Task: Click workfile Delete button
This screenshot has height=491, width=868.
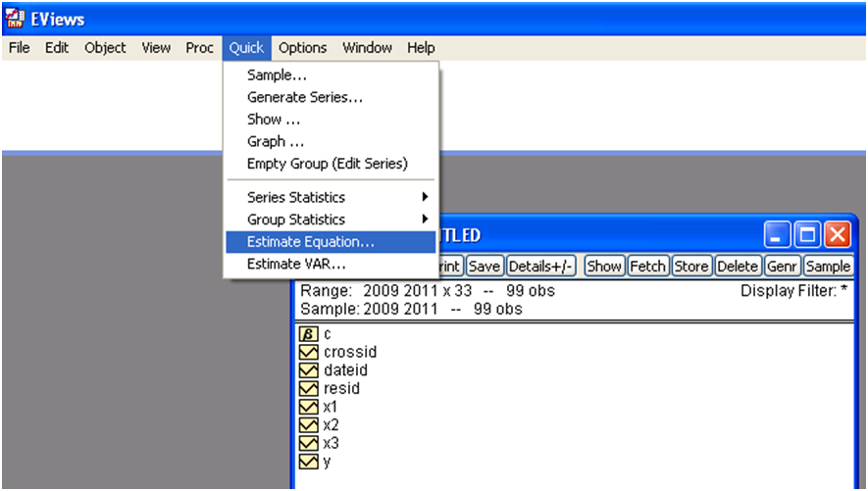Action: tap(738, 267)
